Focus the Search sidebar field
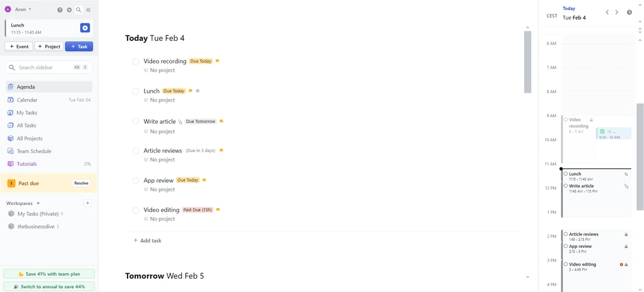The width and height of the screenshot is (644, 292). coord(44,67)
